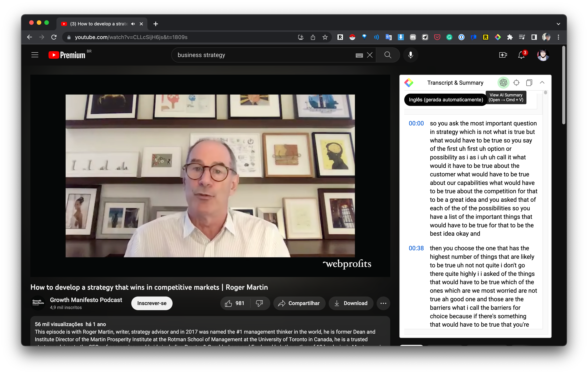Open the browser extensions puzzle-piece menu

[510, 37]
